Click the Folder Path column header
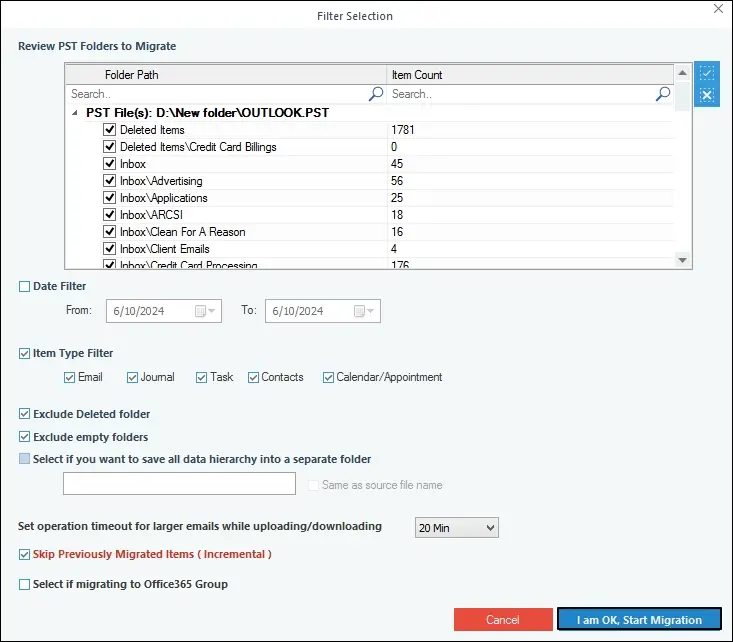Image resolution: width=733 pixels, height=642 pixels. [226, 75]
